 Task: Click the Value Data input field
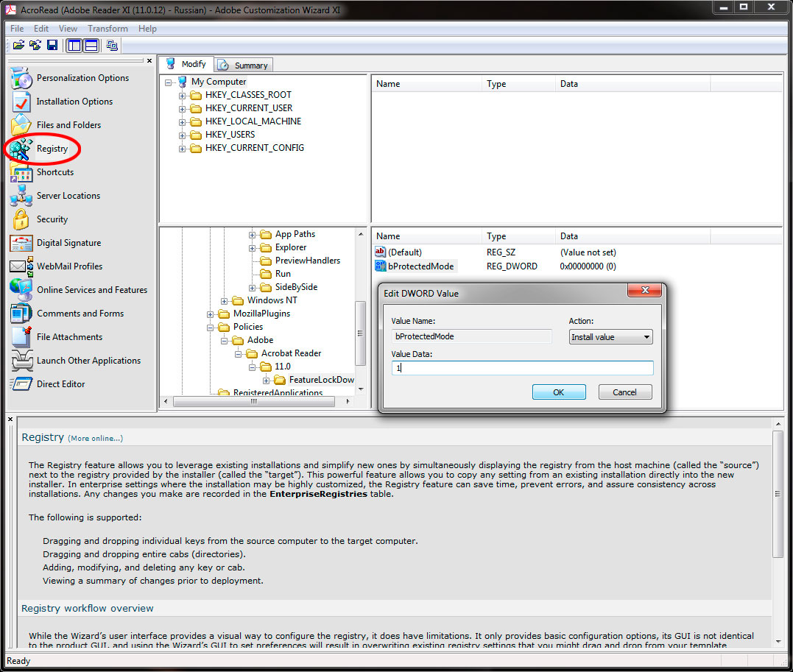click(522, 367)
